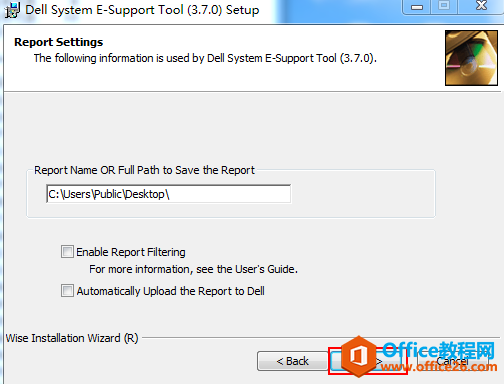This screenshot has height=384, width=504.
Task: Click inside the report path text field
Action: [x=168, y=194]
